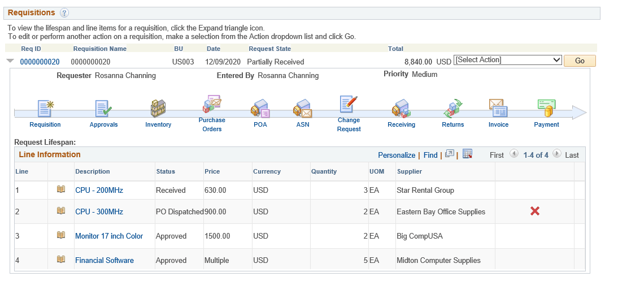Viewport: 644px width, 285px height.
Task: Click item details icon for Financial Software
Action: (61, 260)
